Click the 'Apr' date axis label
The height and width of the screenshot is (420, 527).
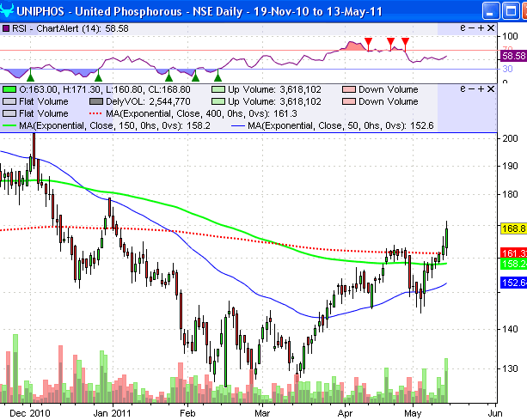coord(345,413)
